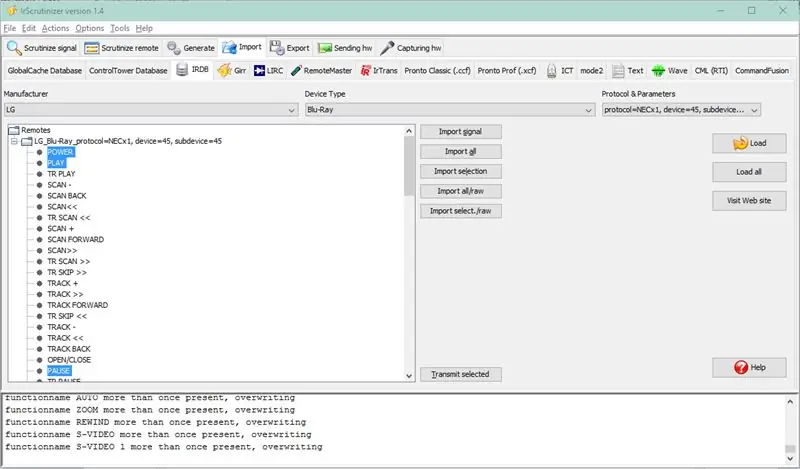
Task: Open RemoteMaster import tab
Action: click(321, 70)
